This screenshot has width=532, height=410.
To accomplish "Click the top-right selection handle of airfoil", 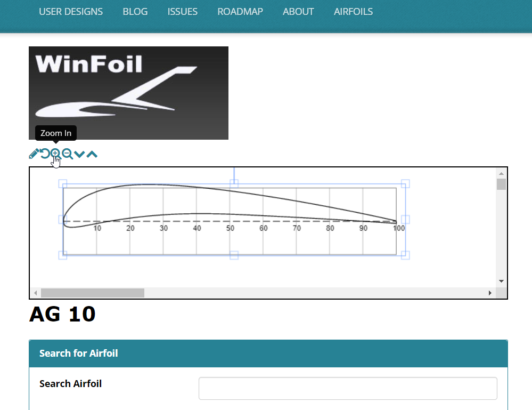I will (405, 184).
